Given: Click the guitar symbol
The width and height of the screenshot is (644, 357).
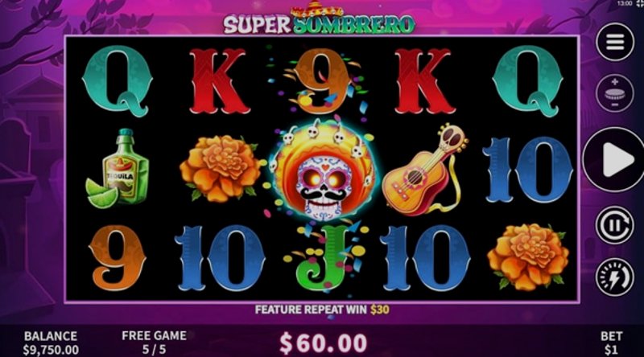Looking at the screenshot, I should [x=425, y=169].
